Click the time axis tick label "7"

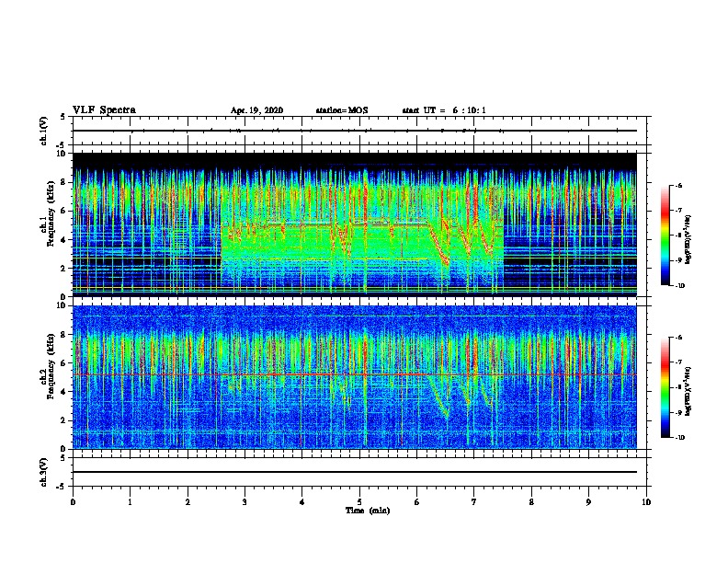coord(474,502)
